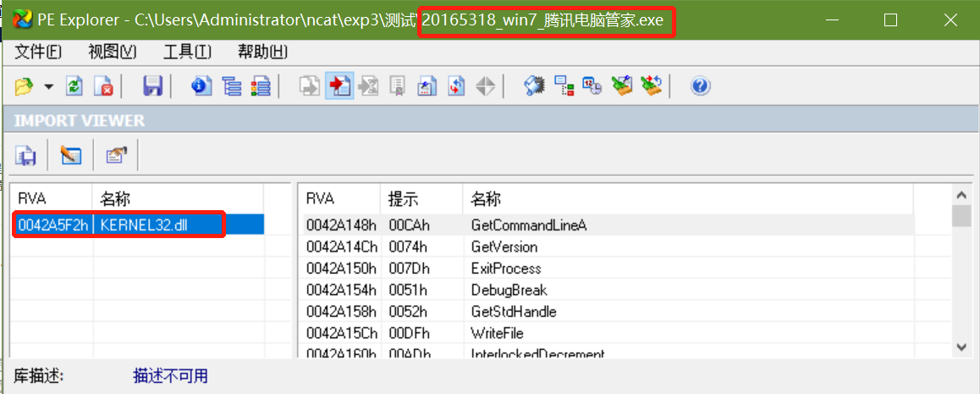Click the grayed hourglass document icon
Screen dimensions: 980x394
[x=369, y=86]
